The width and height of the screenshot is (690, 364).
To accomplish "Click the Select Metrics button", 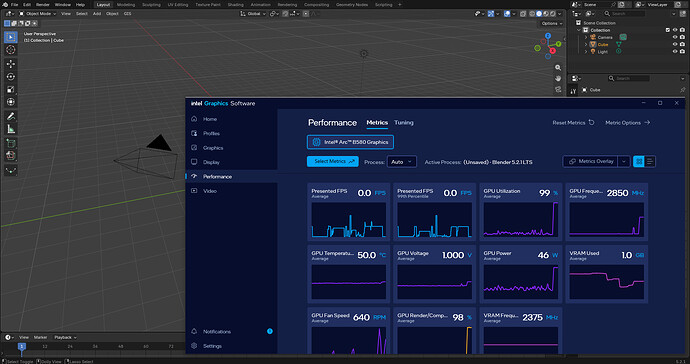I will [x=333, y=162].
